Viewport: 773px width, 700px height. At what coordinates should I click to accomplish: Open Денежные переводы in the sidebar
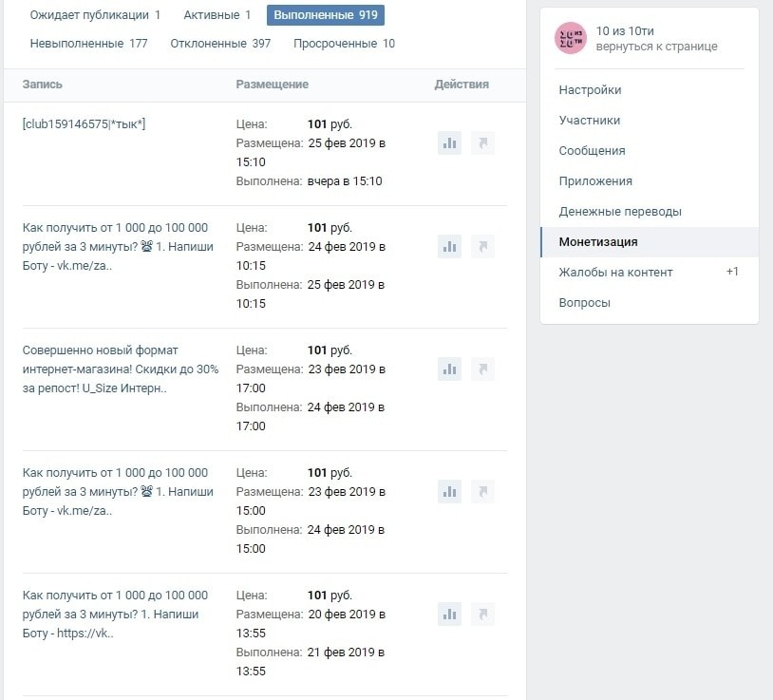[620, 212]
